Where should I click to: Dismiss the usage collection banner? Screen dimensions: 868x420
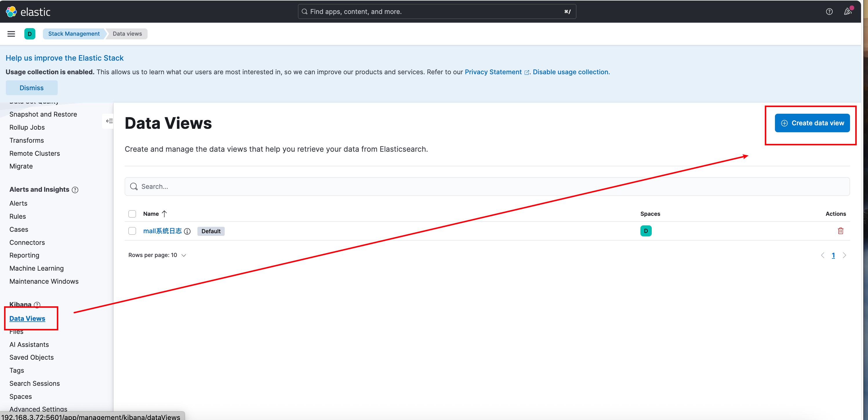(x=31, y=88)
